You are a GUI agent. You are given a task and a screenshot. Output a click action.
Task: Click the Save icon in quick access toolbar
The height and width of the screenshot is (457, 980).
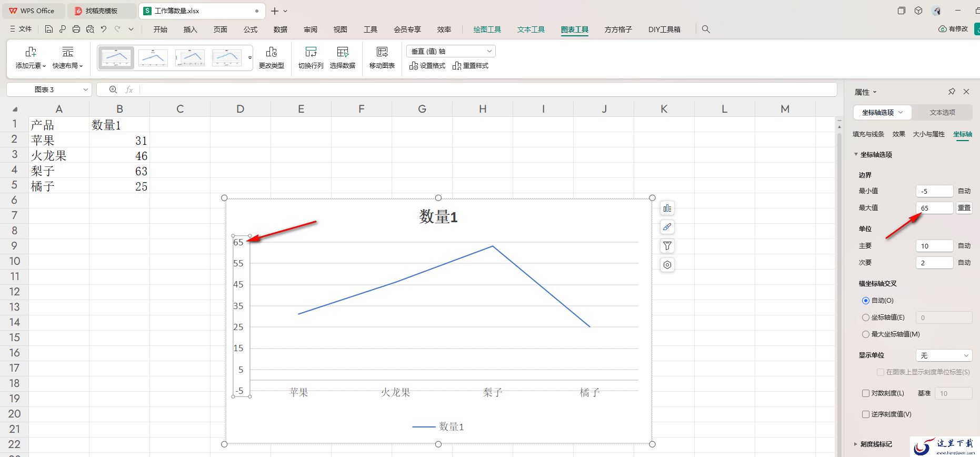pyautogui.click(x=49, y=29)
